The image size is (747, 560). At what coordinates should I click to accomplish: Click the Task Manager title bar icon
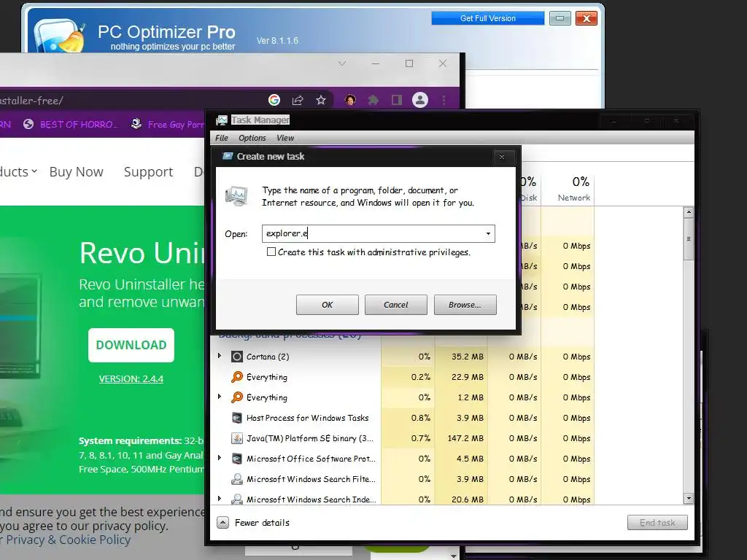click(222, 120)
